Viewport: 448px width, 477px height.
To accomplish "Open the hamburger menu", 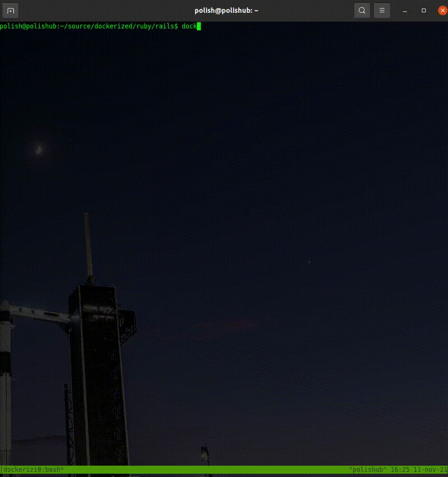I will tap(382, 10).
